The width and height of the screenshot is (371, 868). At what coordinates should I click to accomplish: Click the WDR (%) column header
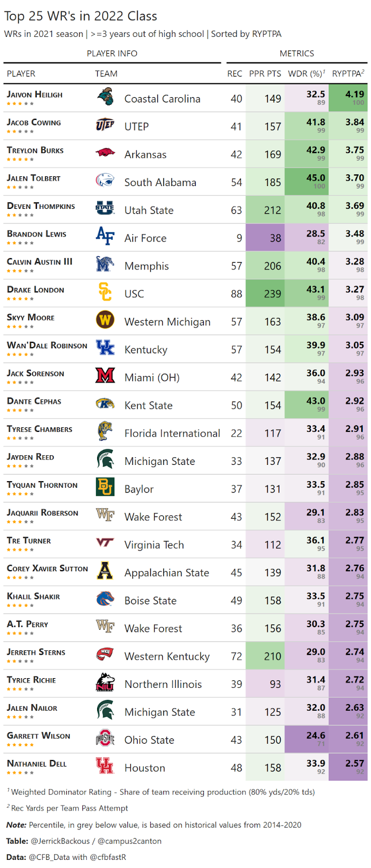click(x=307, y=73)
